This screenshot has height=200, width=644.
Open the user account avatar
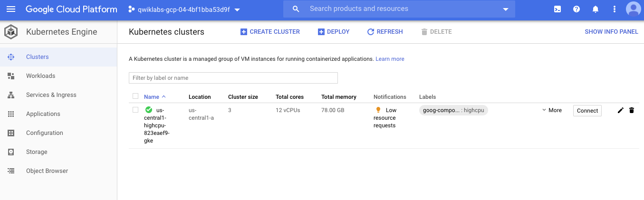click(x=633, y=9)
